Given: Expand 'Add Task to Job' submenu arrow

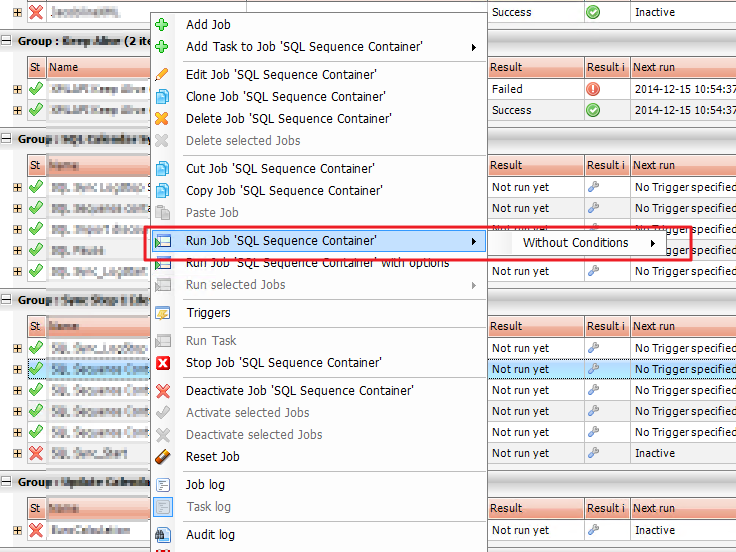Looking at the screenshot, I should (x=473, y=47).
